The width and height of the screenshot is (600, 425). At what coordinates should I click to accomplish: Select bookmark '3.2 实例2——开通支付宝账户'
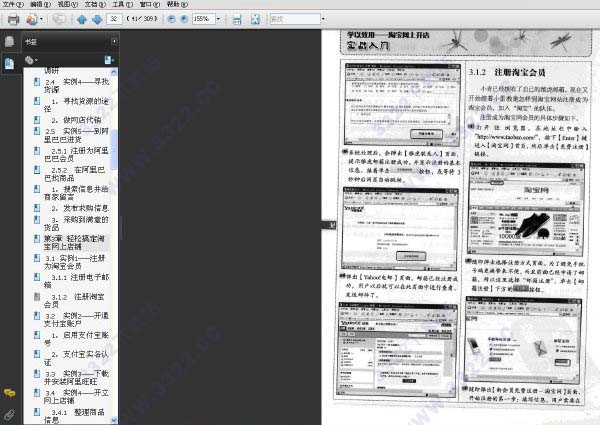pos(76,319)
